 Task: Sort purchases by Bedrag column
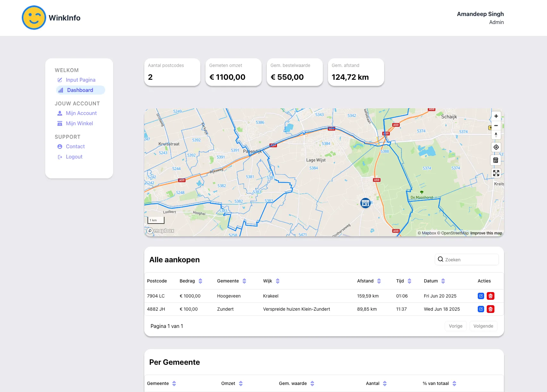pos(200,281)
